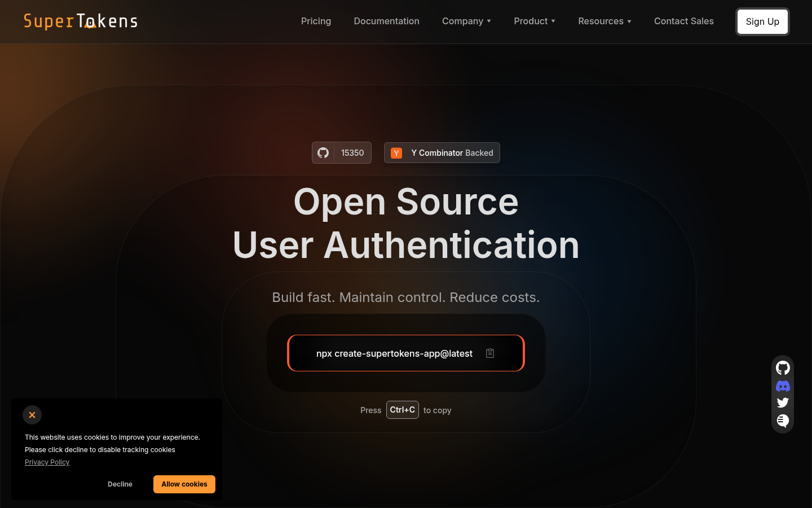
Task: Open GitHub from the side social bar
Action: click(783, 368)
